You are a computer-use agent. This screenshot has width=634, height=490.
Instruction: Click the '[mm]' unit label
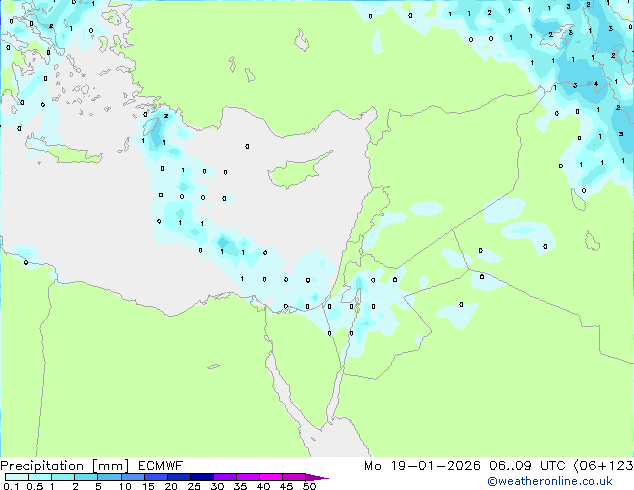(110, 466)
